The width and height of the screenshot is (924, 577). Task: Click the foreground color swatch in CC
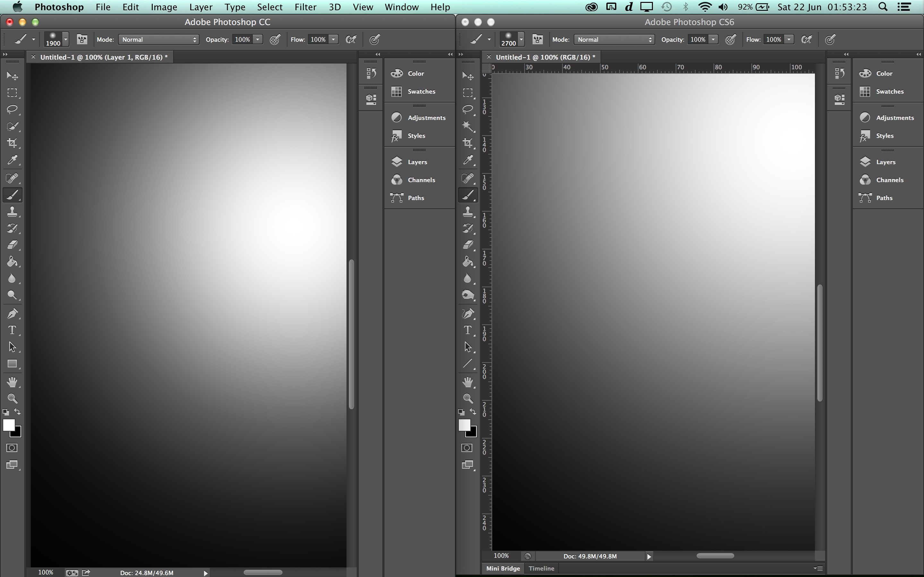[8, 425]
